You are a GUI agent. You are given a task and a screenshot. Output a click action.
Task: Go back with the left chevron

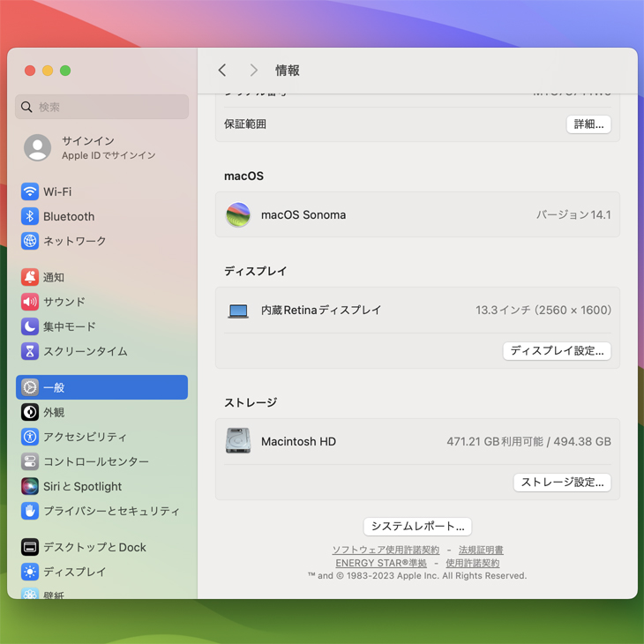(x=222, y=71)
